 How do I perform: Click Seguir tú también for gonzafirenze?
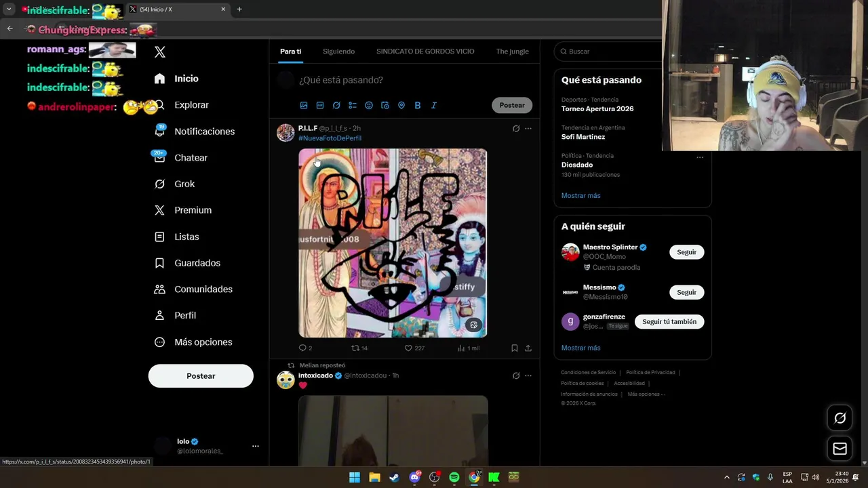tap(669, 322)
